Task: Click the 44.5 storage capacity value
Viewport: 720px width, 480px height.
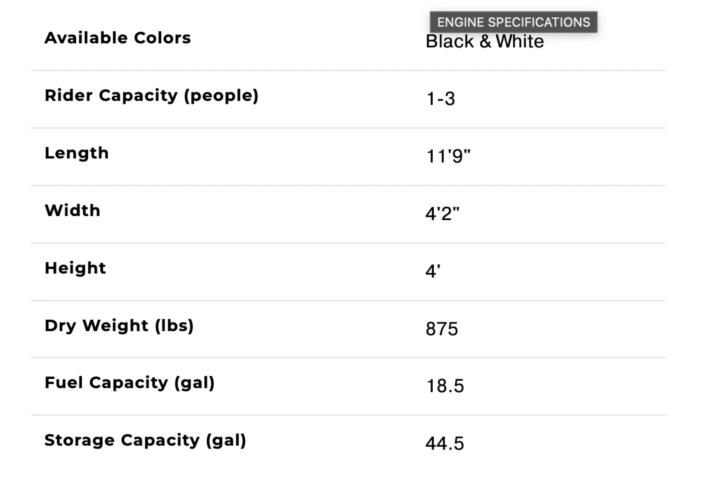Action: coord(445,443)
